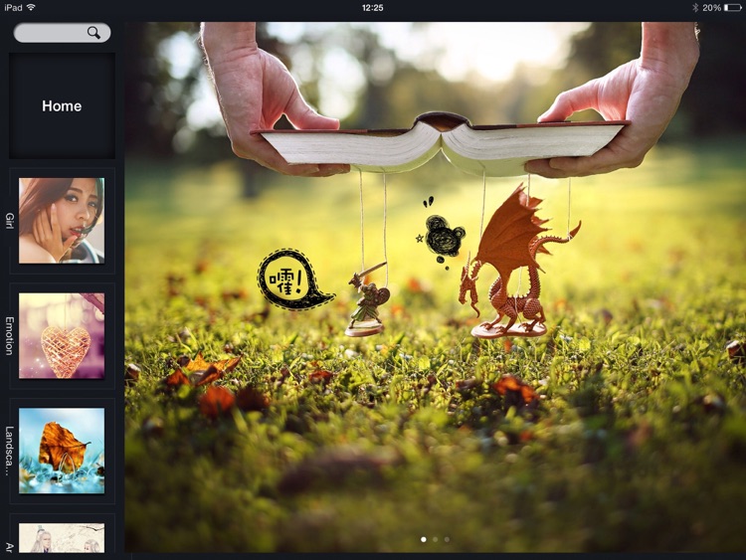Screen dimensions: 746x560
Task: Open the partially visible Art category thumbnail
Action: click(x=62, y=538)
